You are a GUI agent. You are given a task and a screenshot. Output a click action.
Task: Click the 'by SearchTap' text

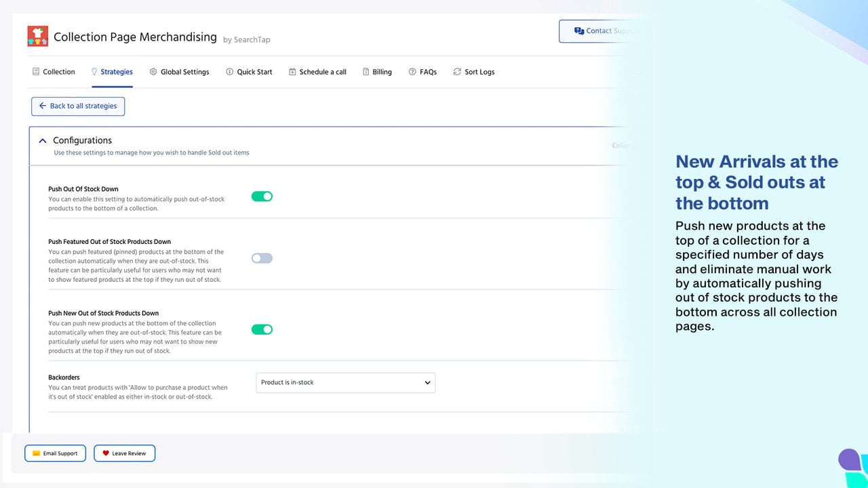click(246, 40)
